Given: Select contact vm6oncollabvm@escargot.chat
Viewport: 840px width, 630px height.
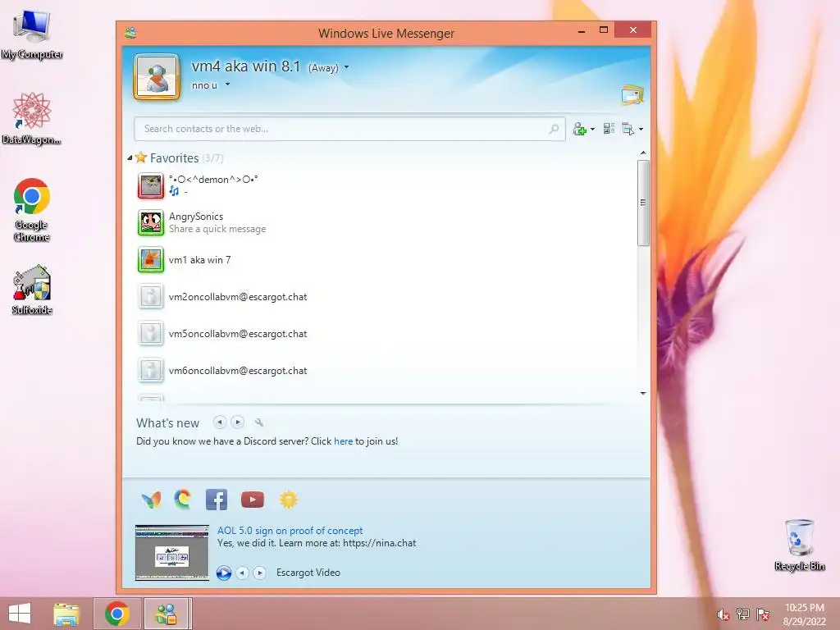Looking at the screenshot, I should tap(238, 371).
